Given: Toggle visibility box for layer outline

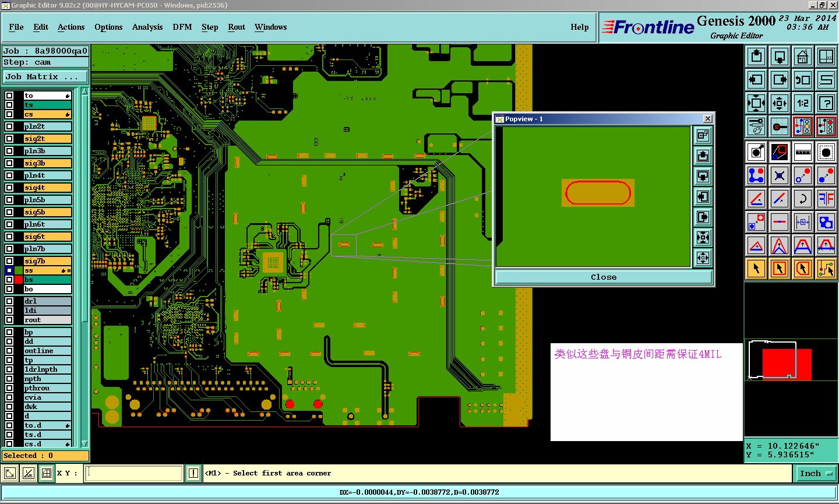Looking at the screenshot, I should (x=9, y=351).
